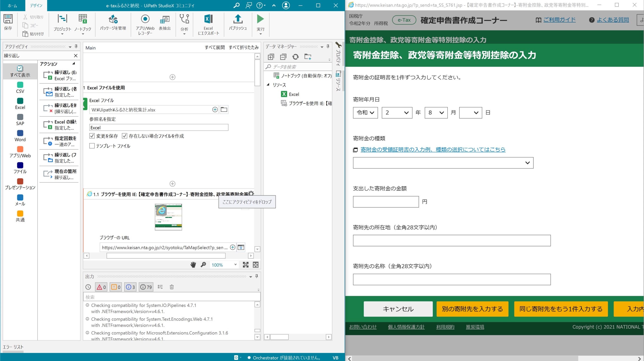
Task: Click the 別の寄附先を入力する button
Action: tap(472, 309)
